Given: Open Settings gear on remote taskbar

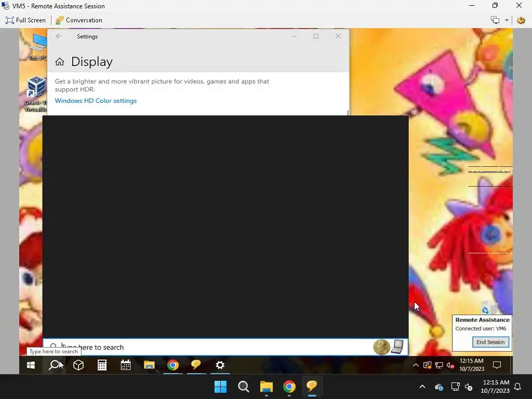Looking at the screenshot, I should 220,365.
